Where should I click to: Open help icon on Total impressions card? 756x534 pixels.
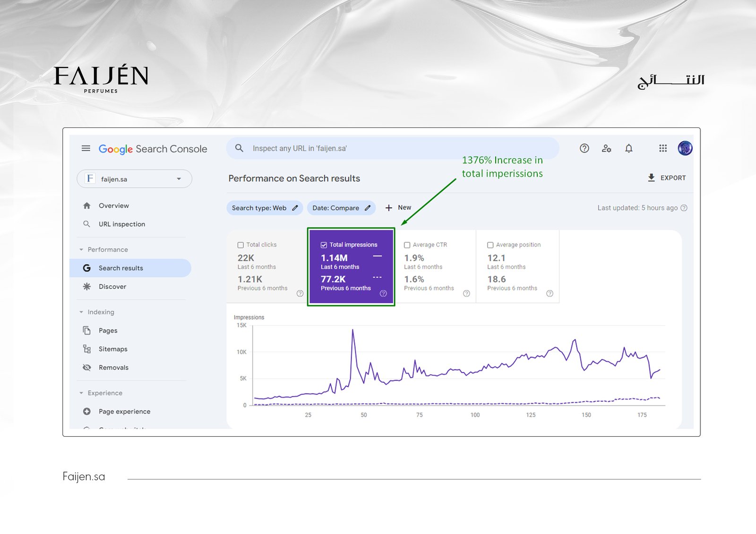click(x=383, y=293)
